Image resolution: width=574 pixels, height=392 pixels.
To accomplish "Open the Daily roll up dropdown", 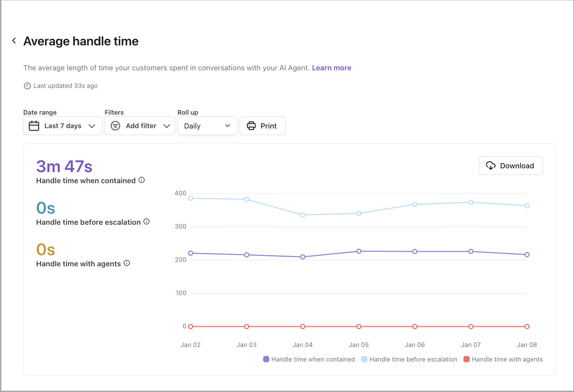I will (207, 126).
